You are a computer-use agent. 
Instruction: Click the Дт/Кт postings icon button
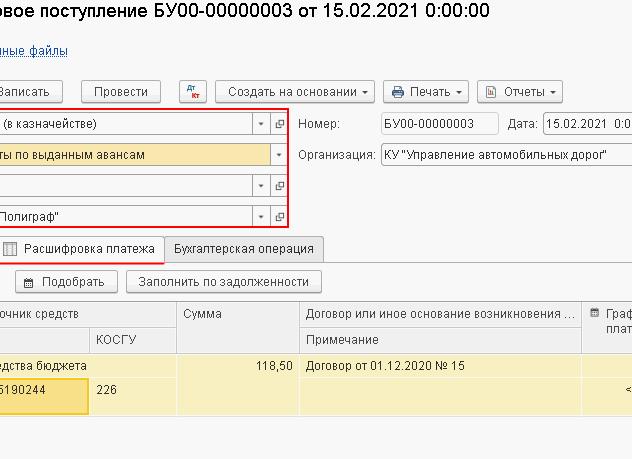coord(193,92)
